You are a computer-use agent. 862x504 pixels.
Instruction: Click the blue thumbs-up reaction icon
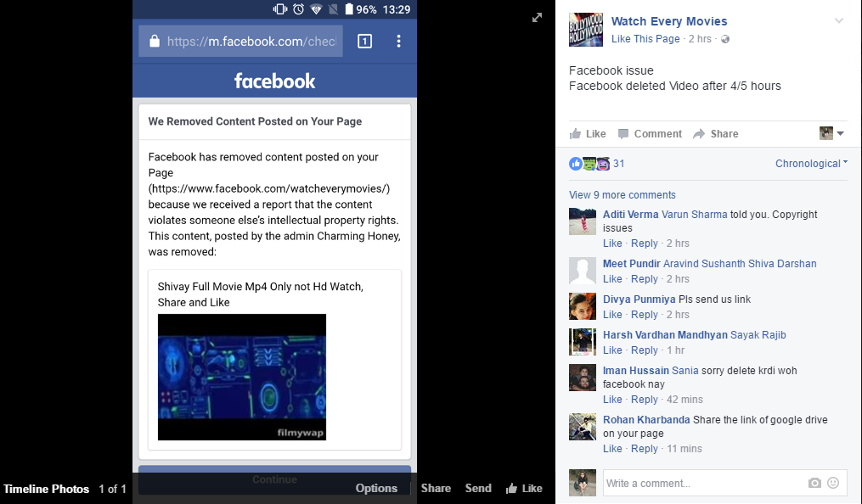[x=576, y=163]
